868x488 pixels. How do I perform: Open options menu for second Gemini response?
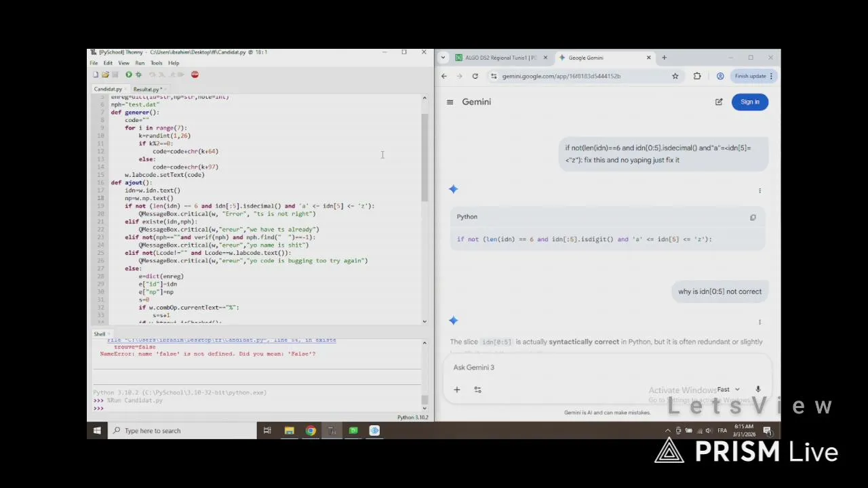pyautogui.click(x=759, y=322)
